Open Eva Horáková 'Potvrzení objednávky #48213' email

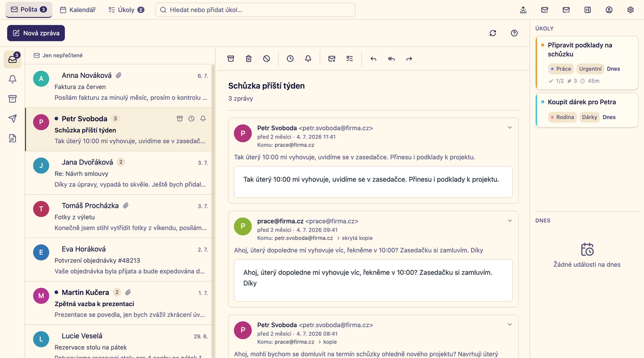118,259
